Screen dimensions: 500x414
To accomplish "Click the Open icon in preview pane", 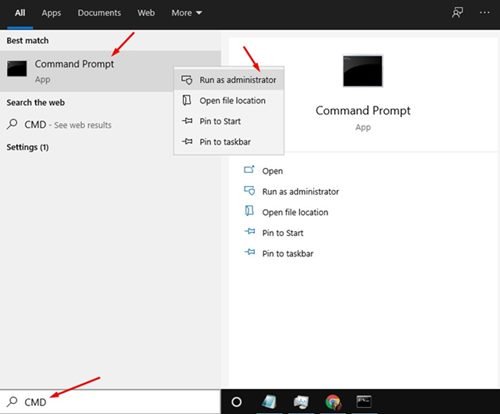I will coord(249,170).
